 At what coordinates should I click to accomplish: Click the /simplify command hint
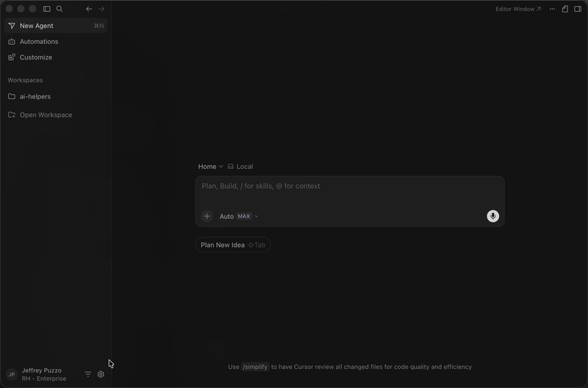coord(255,367)
